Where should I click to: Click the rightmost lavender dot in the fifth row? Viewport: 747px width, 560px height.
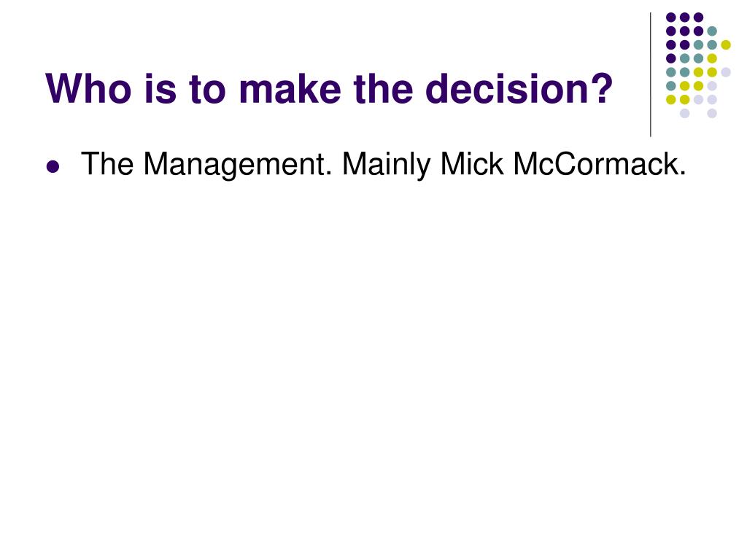(726, 72)
